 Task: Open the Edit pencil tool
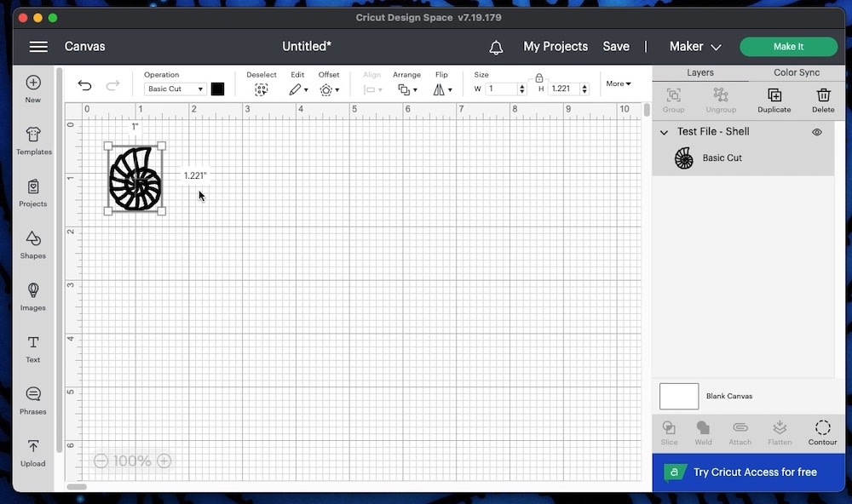tap(297, 89)
